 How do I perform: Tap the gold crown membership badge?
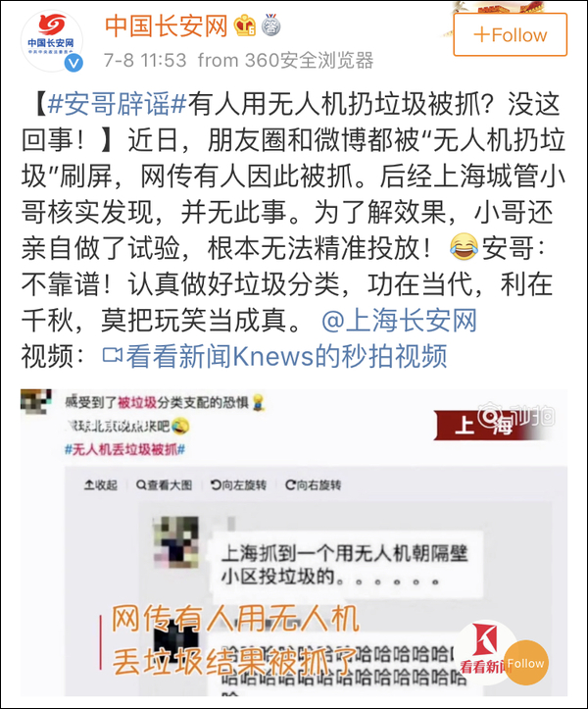pyautogui.click(x=245, y=25)
